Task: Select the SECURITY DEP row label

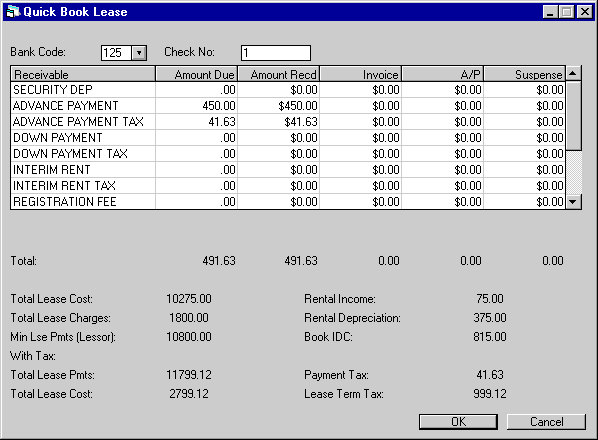Action: coord(53,90)
